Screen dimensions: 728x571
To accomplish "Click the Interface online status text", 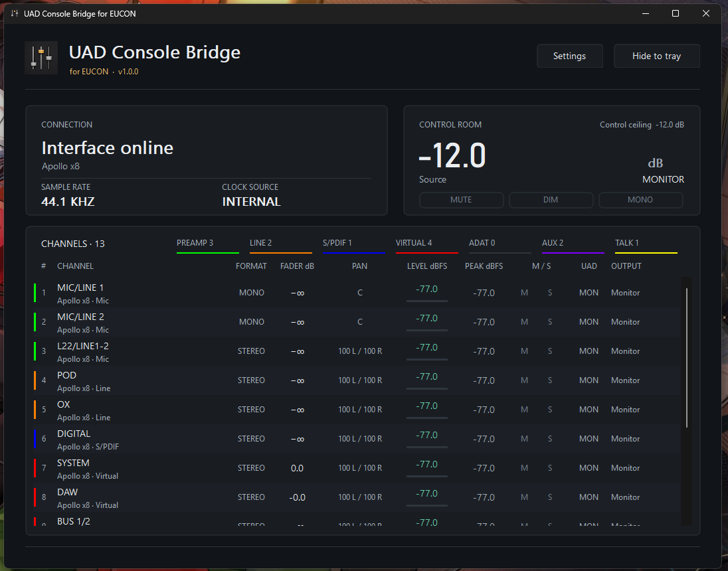I will point(107,148).
